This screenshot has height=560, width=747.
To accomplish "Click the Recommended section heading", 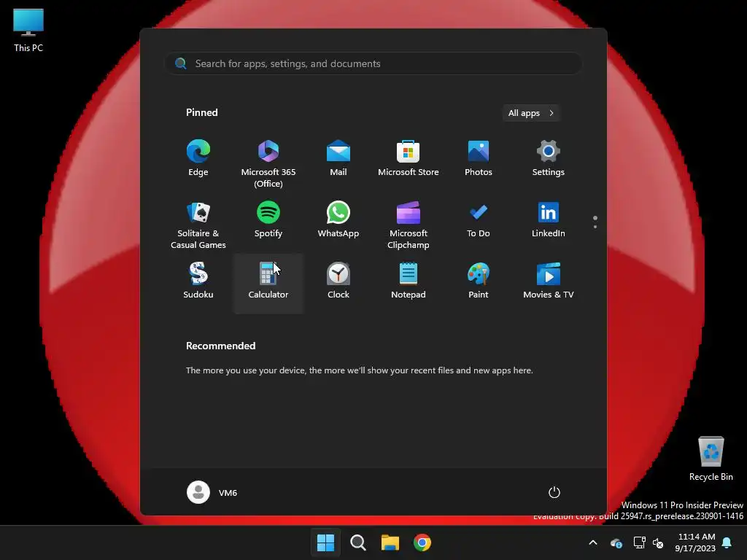I will [220, 346].
